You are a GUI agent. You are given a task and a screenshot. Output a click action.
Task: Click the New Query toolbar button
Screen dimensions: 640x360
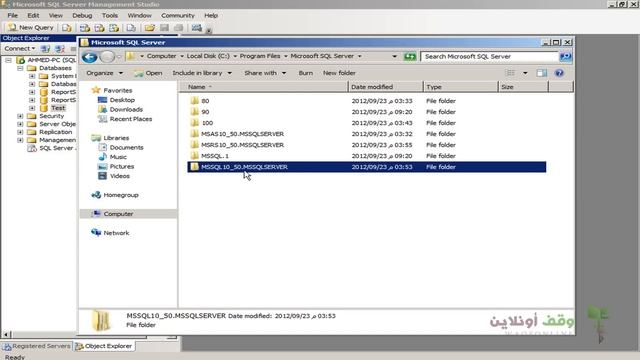pyautogui.click(x=31, y=27)
